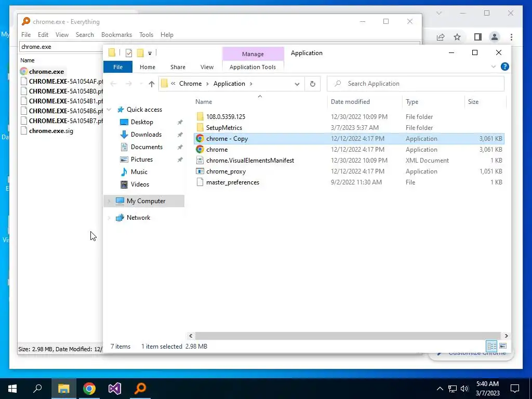This screenshot has height=399, width=532.
Task: Select the chrome application file
Action: coord(217,150)
